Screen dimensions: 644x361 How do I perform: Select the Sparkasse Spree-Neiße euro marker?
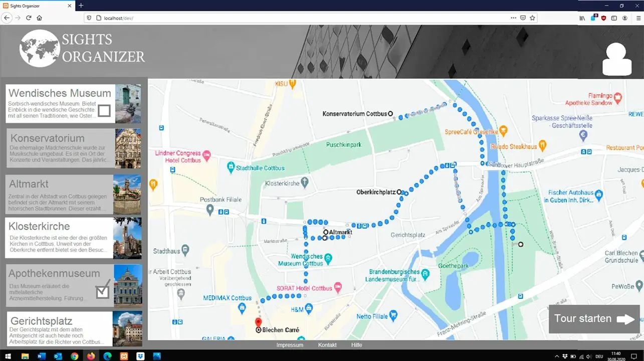point(583,135)
